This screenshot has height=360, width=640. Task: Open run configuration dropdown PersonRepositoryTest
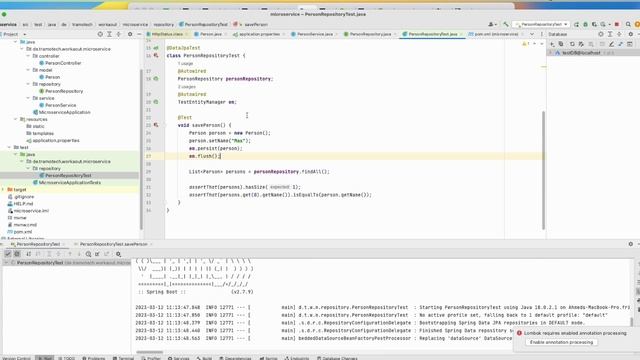(x=541, y=24)
